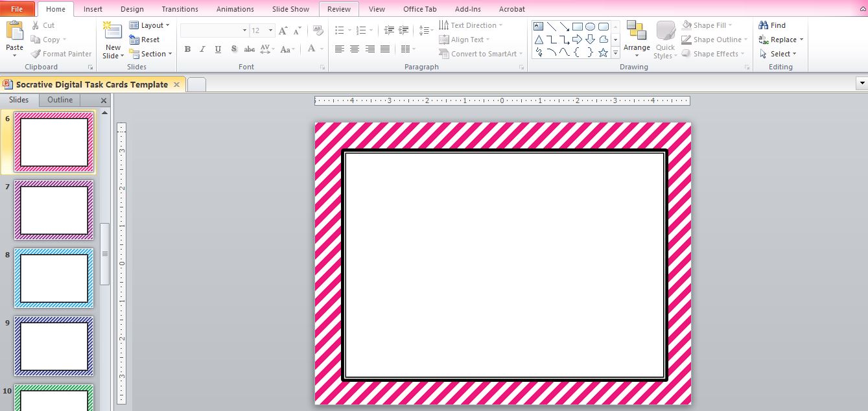Select the slide 8 blue thumbnail

click(x=54, y=278)
